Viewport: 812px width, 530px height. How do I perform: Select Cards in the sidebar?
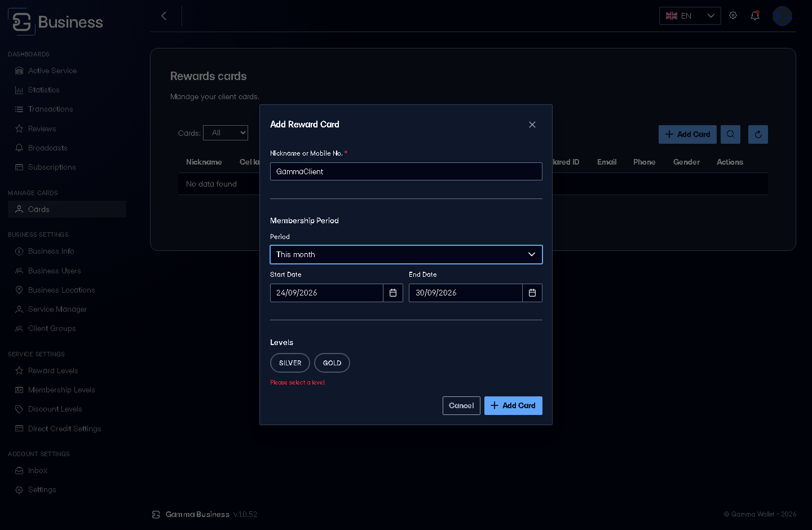tap(67, 209)
